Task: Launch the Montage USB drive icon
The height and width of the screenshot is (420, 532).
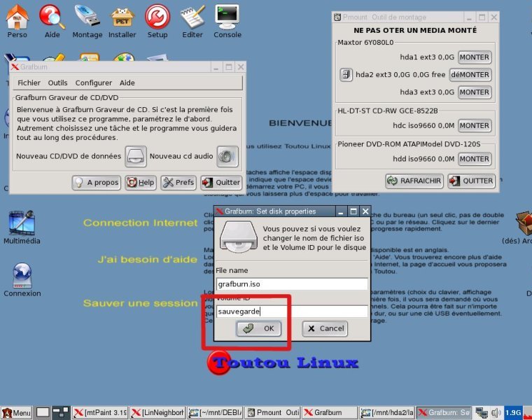Action: click(87, 17)
